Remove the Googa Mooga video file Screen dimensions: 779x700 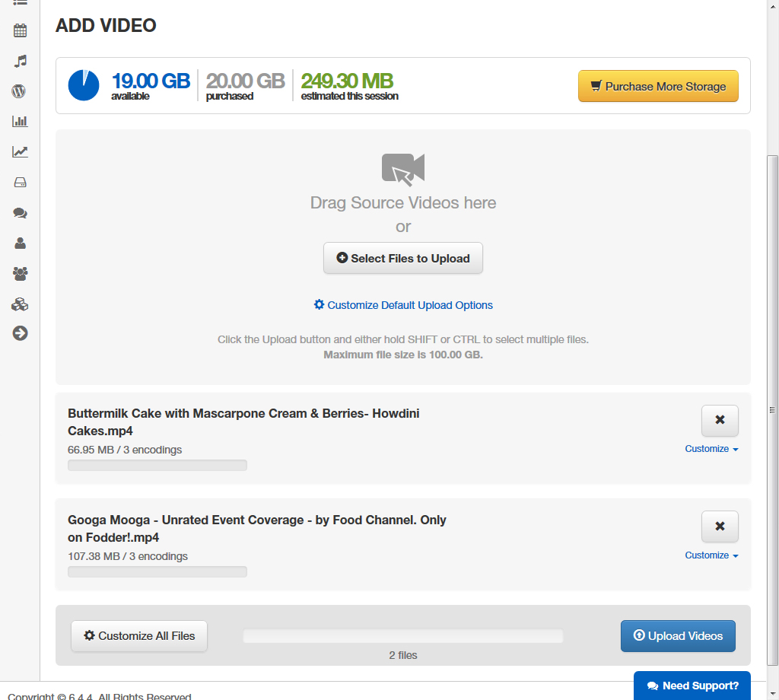(x=719, y=527)
